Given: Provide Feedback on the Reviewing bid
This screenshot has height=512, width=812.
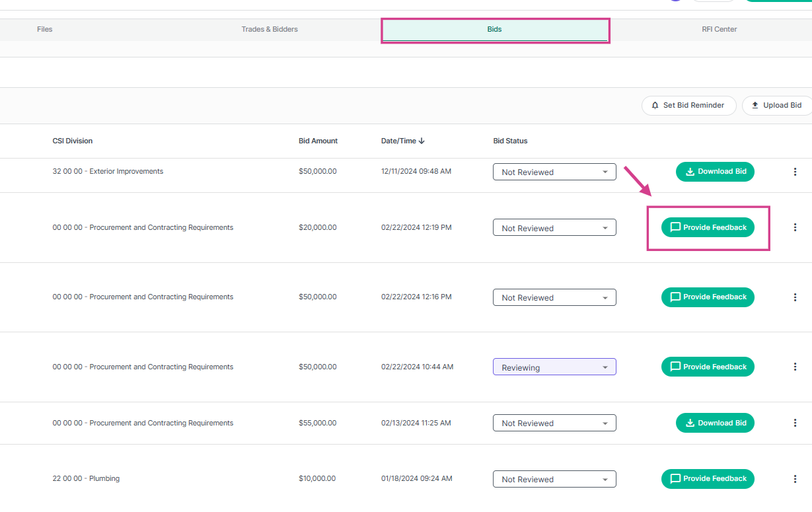Looking at the screenshot, I should pyautogui.click(x=708, y=367).
